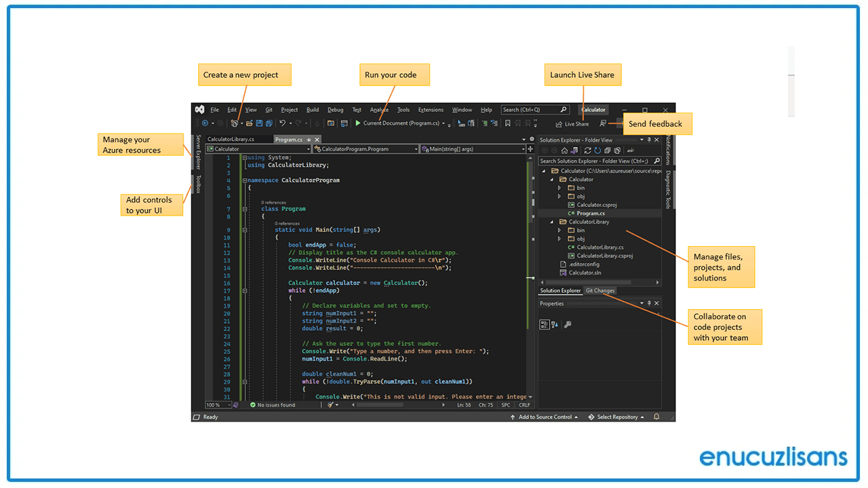Open Live Share from the toolbar
This screenshot has width=868, height=488.
(x=573, y=123)
